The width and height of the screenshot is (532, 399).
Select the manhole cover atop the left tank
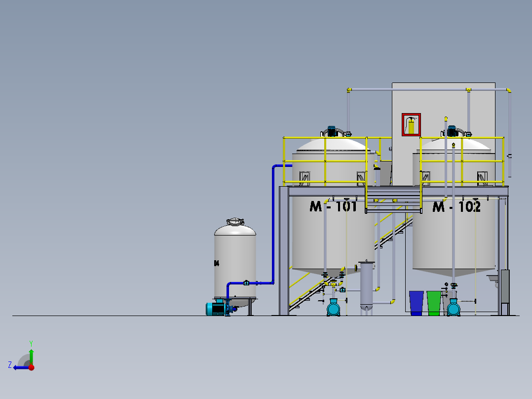tap(235, 222)
